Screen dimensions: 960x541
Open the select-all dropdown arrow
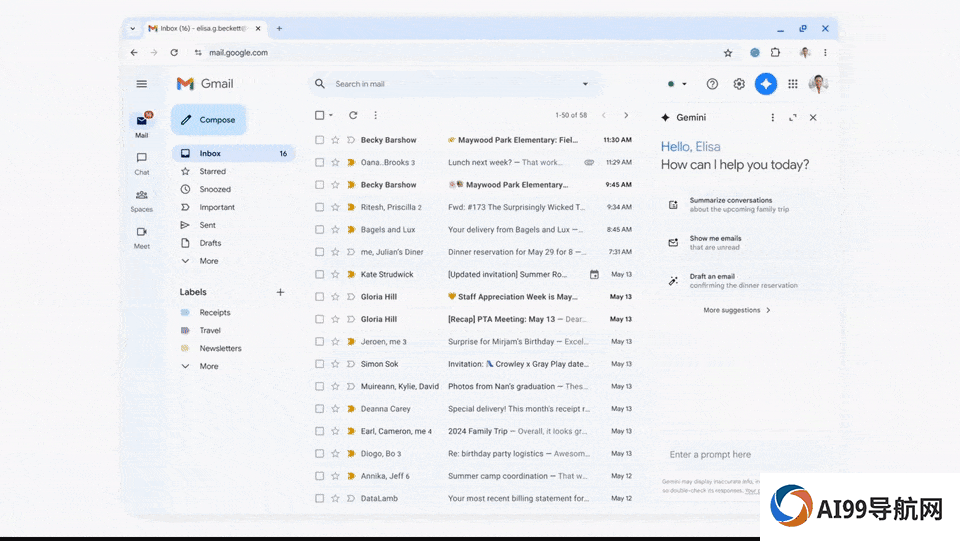click(x=331, y=115)
